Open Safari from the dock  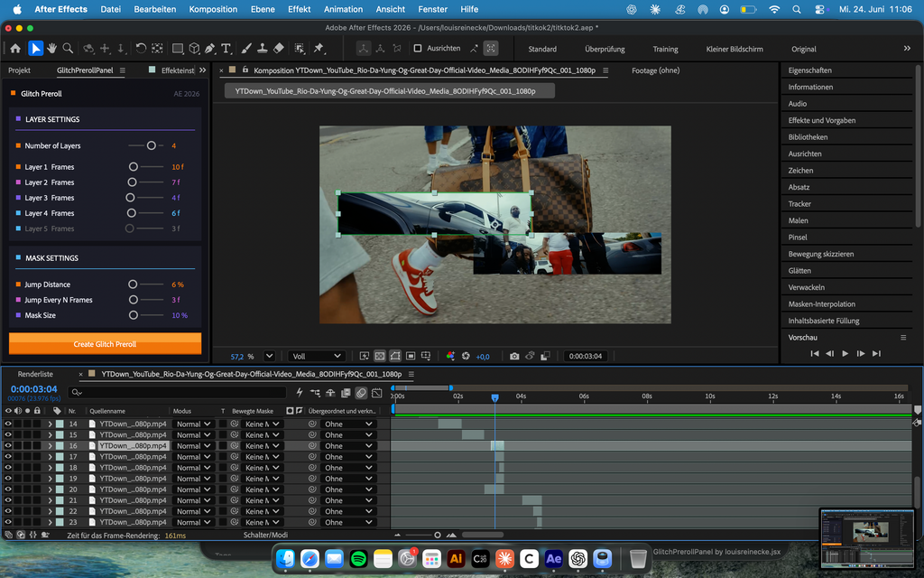point(310,558)
